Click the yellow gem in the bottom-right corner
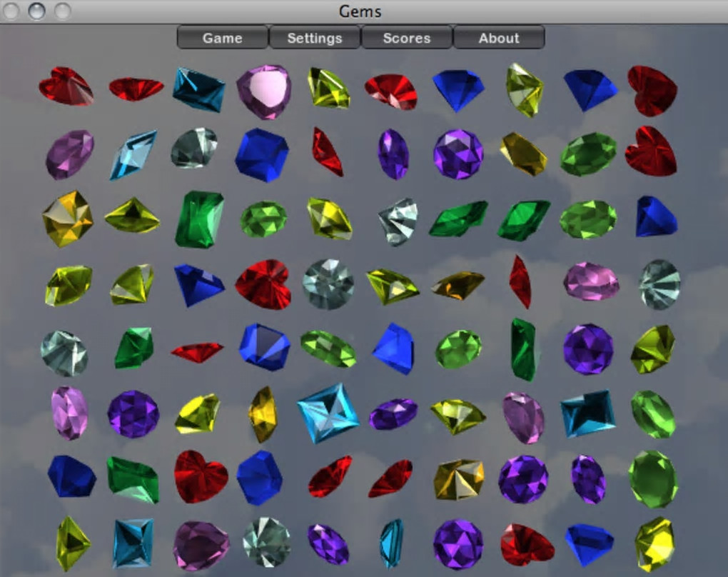The height and width of the screenshot is (577, 728). click(654, 544)
